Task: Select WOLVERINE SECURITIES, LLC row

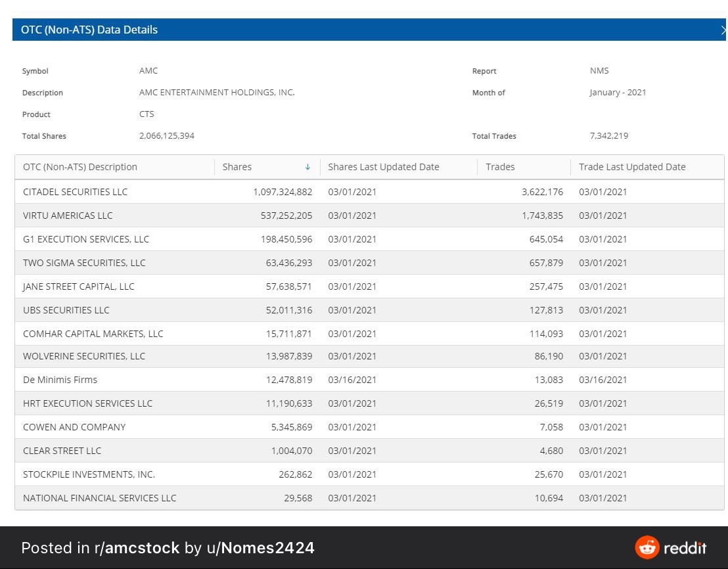Action: (369, 356)
